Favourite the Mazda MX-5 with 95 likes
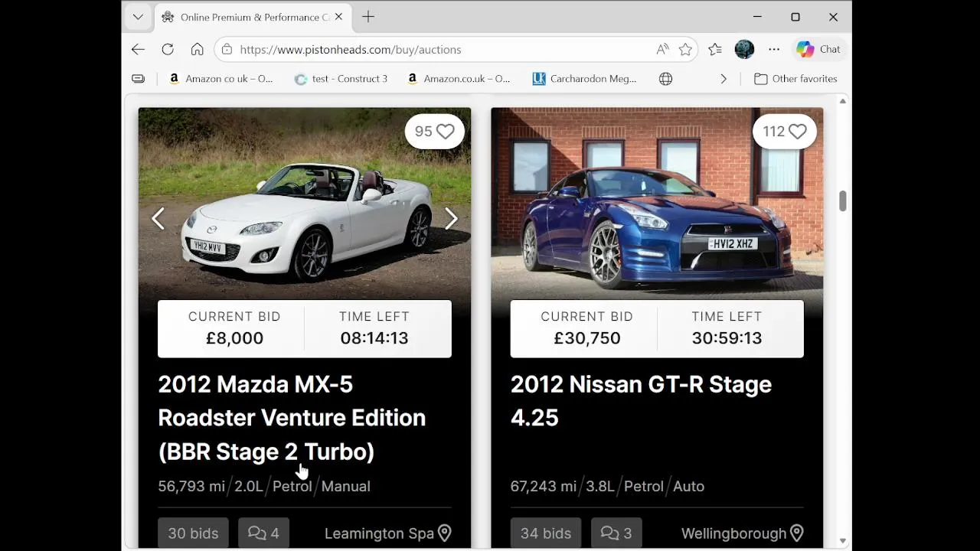The image size is (980, 551). click(435, 132)
